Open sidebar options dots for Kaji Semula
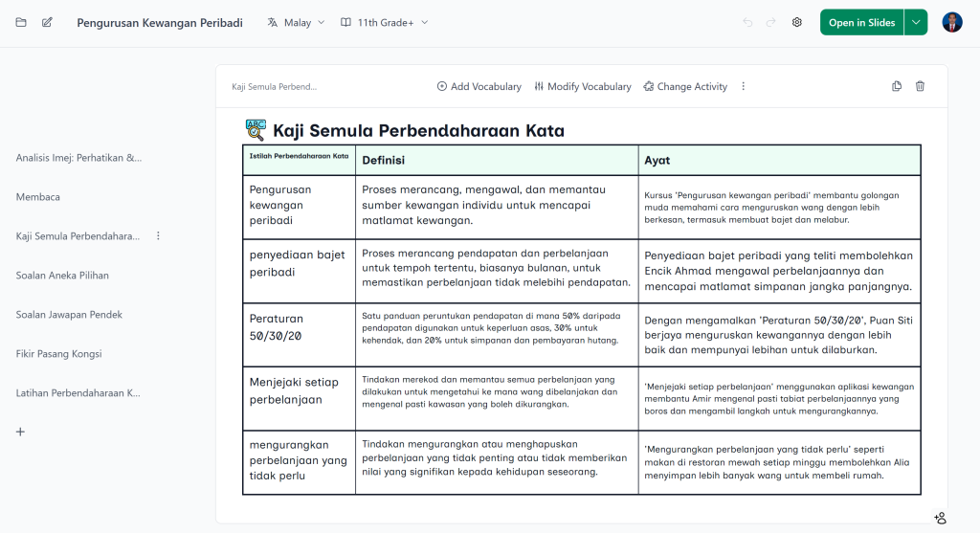980x533 pixels. pyautogui.click(x=158, y=235)
